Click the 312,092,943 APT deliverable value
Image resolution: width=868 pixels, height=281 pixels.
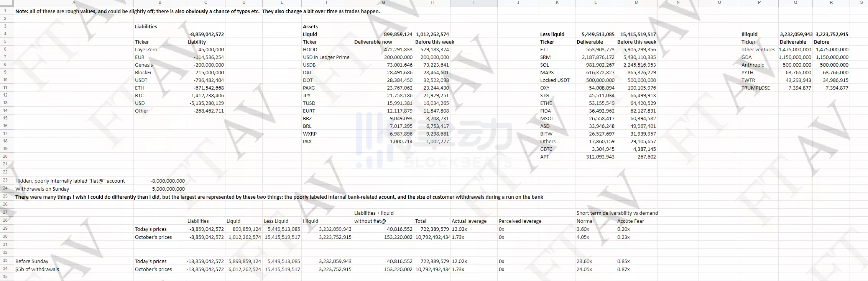tap(600, 157)
